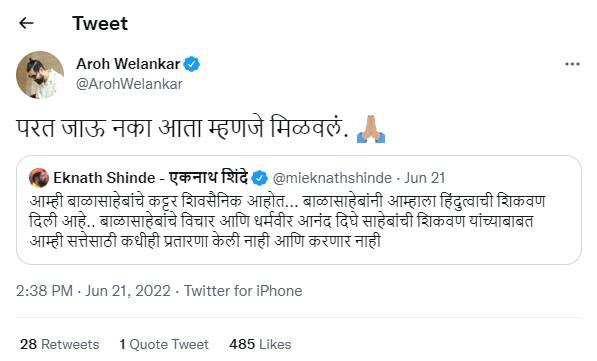Click the Tweet page heading
597x361 pixels.
click(x=100, y=24)
